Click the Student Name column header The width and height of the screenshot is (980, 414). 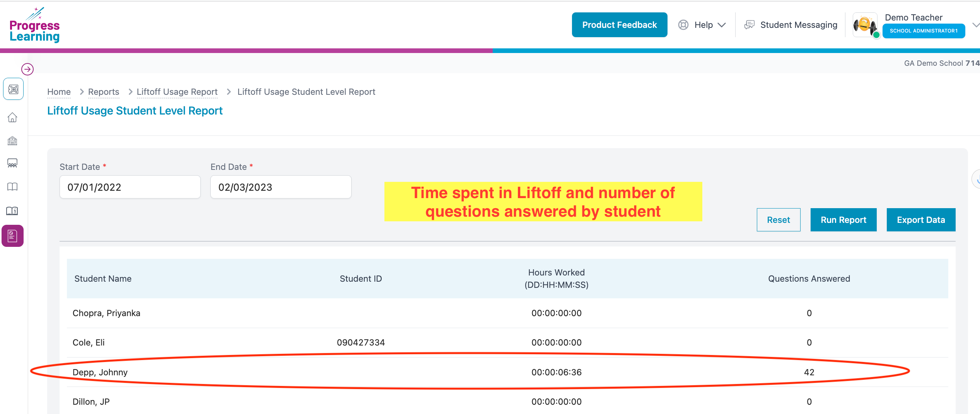tap(103, 279)
